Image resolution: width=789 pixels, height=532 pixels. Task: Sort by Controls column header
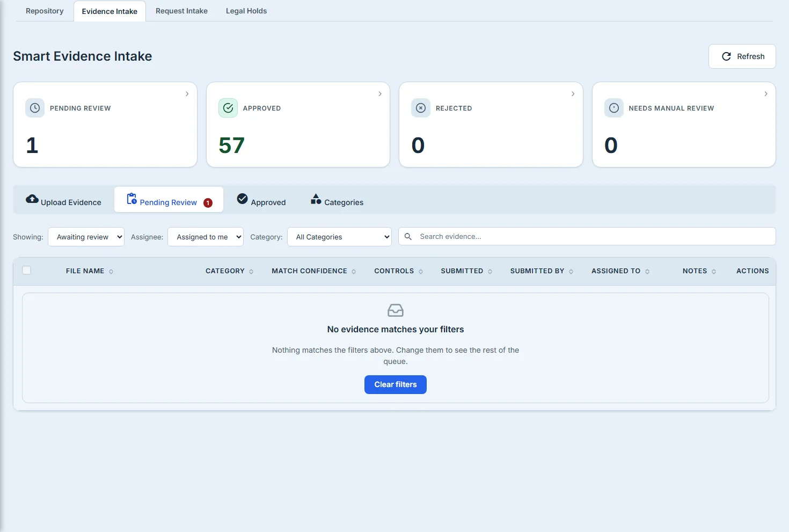point(399,271)
